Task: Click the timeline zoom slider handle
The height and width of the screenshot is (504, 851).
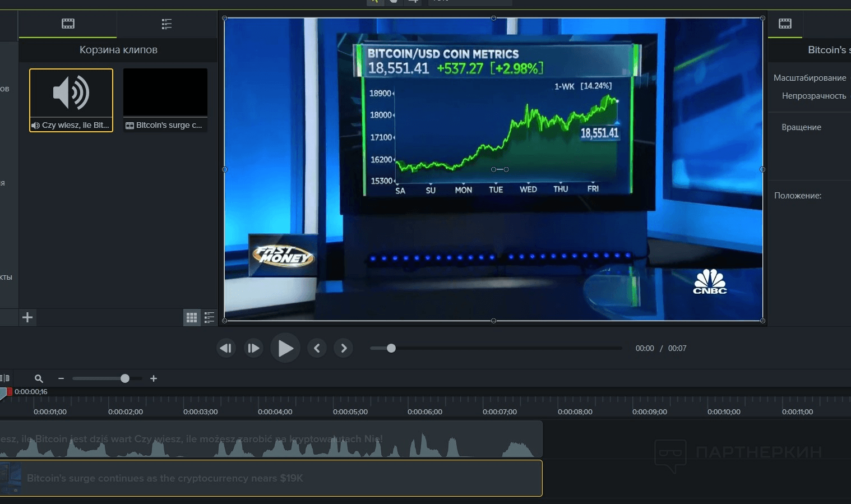Action: [125, 378]
